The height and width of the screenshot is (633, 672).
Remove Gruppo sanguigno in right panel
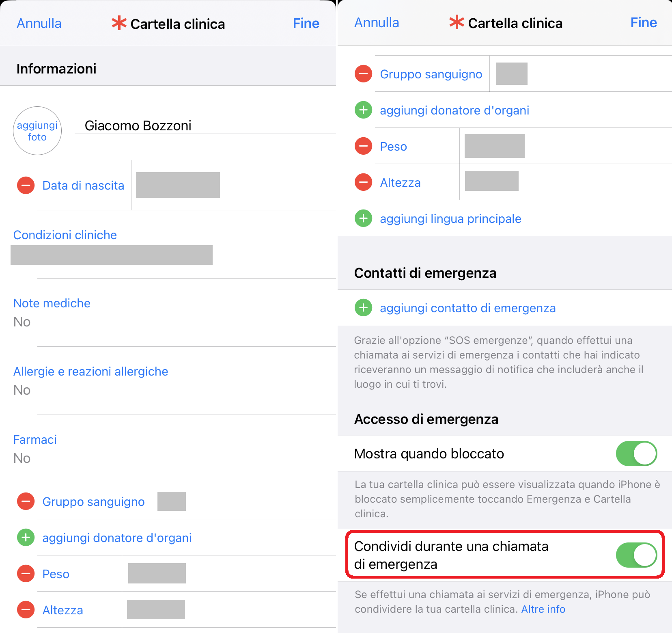(x=363, y=74)
